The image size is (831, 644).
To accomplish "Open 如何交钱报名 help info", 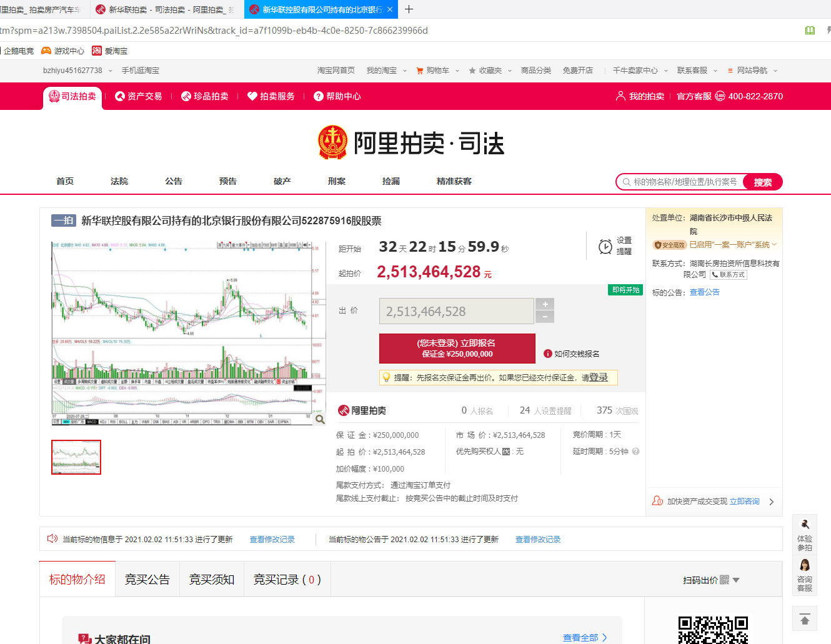I will 572,354.
